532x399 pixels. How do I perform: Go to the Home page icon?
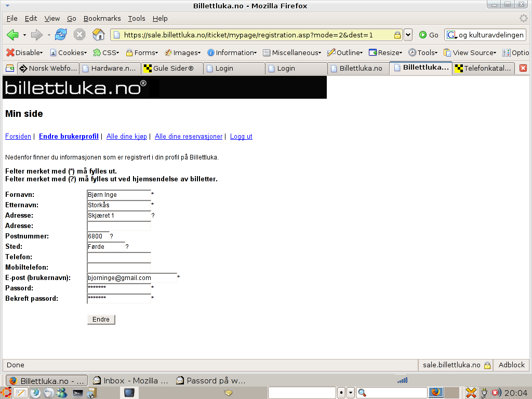pos(98,35)
